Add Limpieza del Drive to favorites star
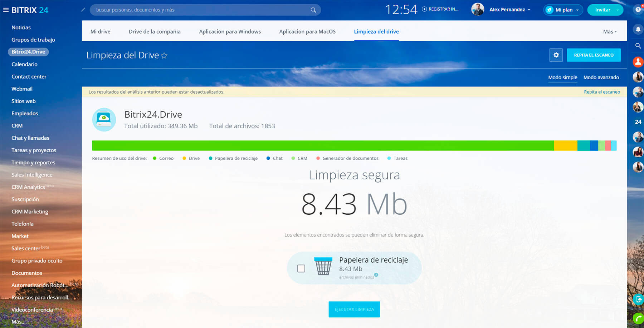This screenshot has height=328, width=644. tap(164, 55)
